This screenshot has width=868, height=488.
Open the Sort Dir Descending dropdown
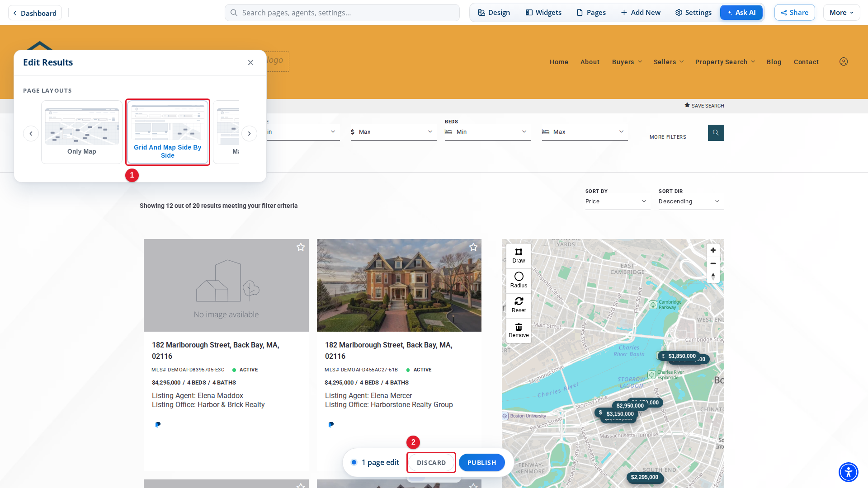click(x=691, y=202)
